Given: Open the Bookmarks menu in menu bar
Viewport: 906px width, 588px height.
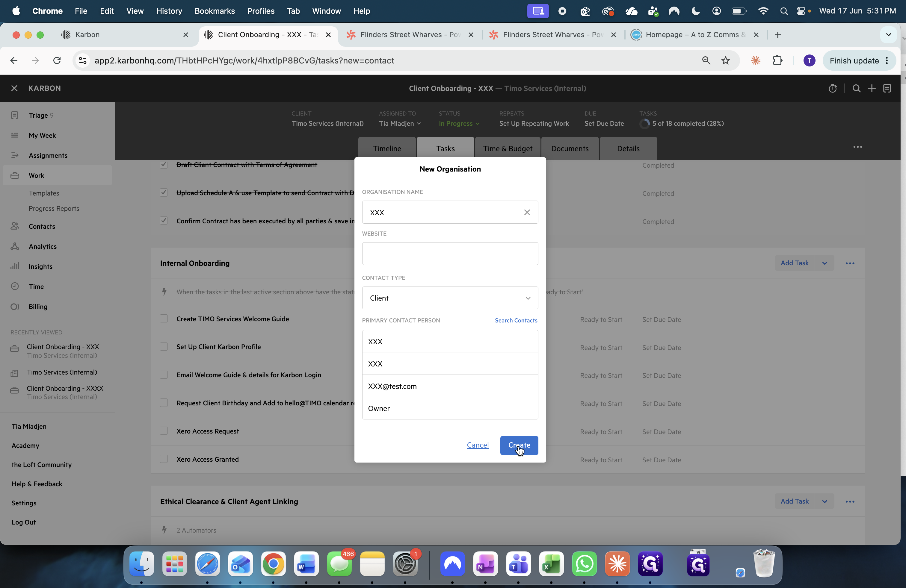Looking at the screenshot, I should [215, 11].
